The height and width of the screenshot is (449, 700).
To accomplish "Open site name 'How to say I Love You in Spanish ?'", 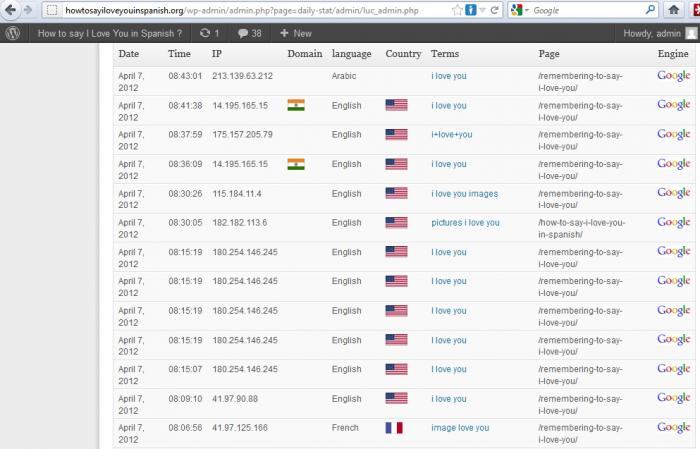I will (x=110, y=33).
